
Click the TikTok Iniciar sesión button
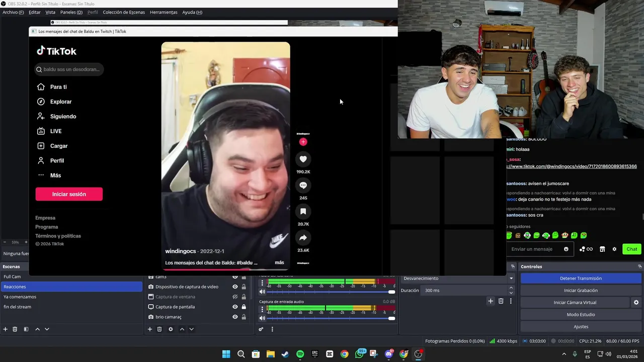[x=69, y=194]
